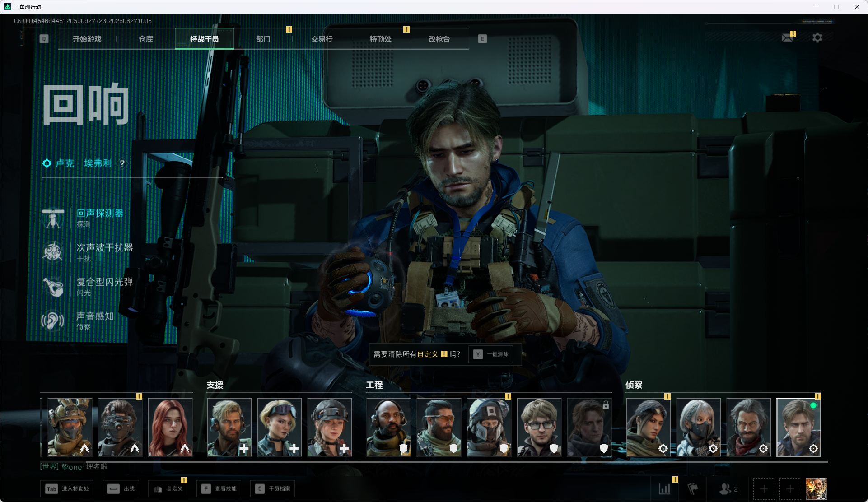
Task: Click the 工程 category label
Action: [x=374, y=385]
